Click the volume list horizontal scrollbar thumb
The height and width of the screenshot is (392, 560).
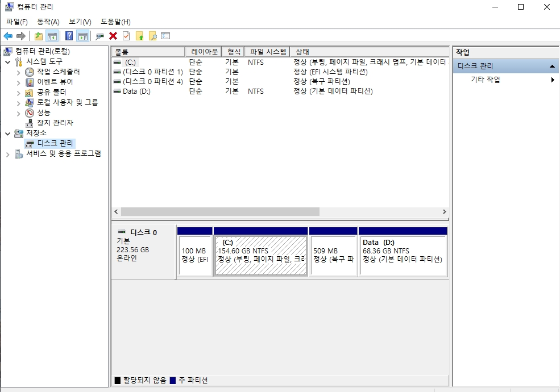(x=220, y=212)
